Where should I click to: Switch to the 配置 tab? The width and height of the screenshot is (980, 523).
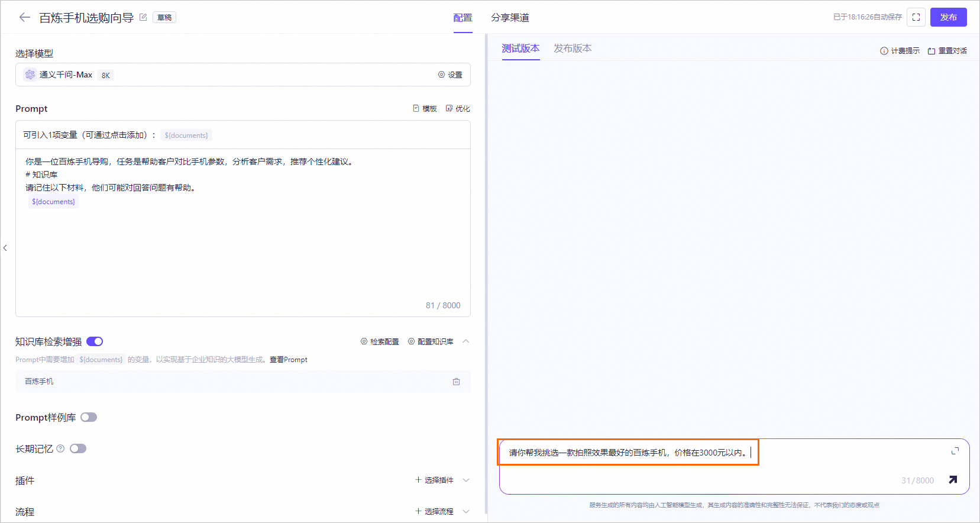pyautogui.click(x=462, y=18)
